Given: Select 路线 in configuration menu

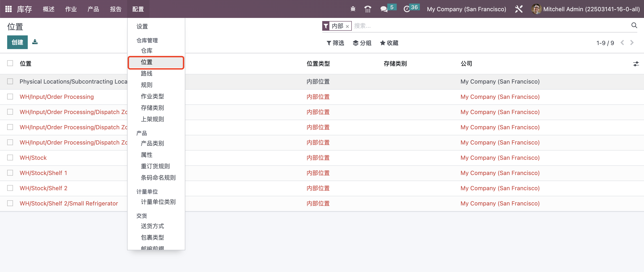Looking at the screenshot, I should pyautogui.click(x=147, y=73).
